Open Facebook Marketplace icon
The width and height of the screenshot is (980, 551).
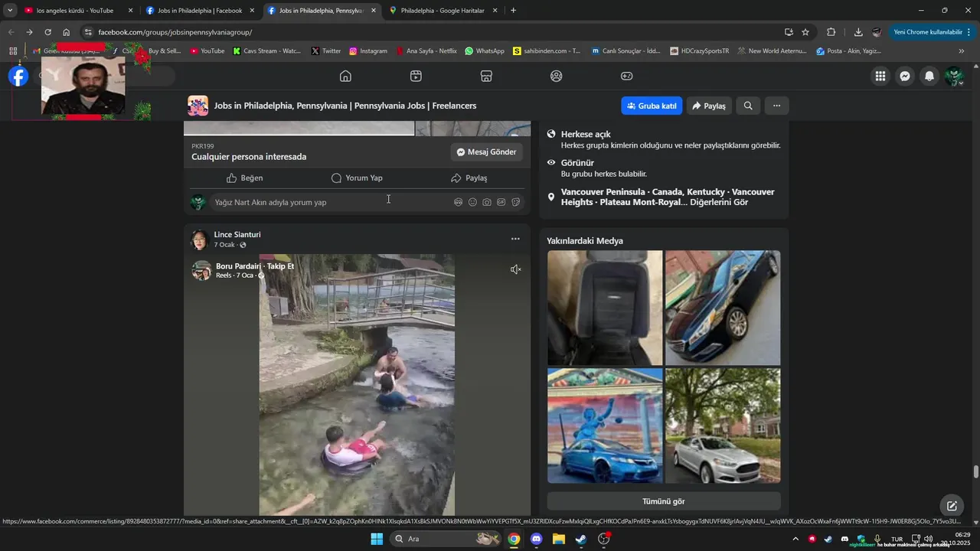click(x=486, y=76)
